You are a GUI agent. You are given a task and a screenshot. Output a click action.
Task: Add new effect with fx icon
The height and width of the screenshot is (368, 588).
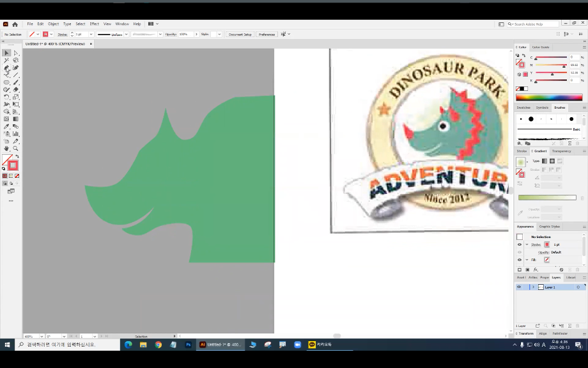[x=535, y=269]
